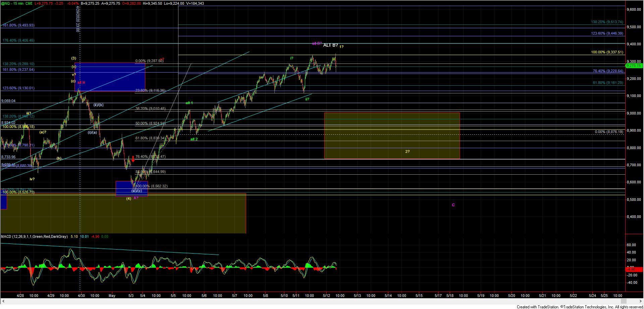Click the yellow 'iv?' wave label
This screenshot has width=644, height=309.
pos(32,179)
